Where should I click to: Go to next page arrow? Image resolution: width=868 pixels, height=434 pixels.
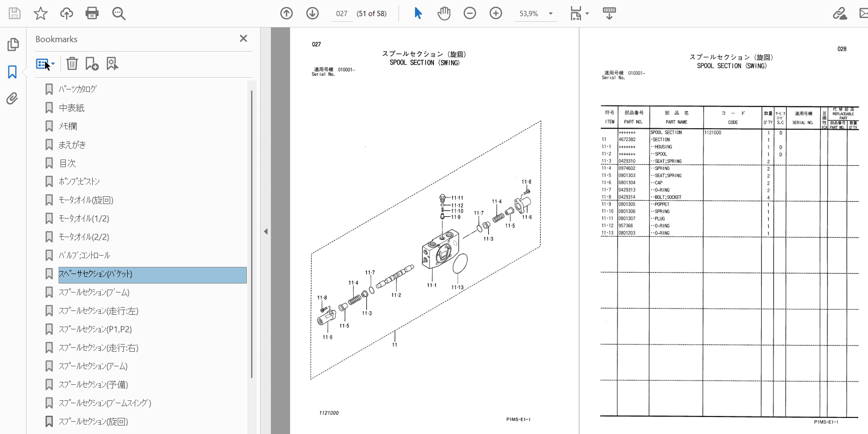point(312,13)
